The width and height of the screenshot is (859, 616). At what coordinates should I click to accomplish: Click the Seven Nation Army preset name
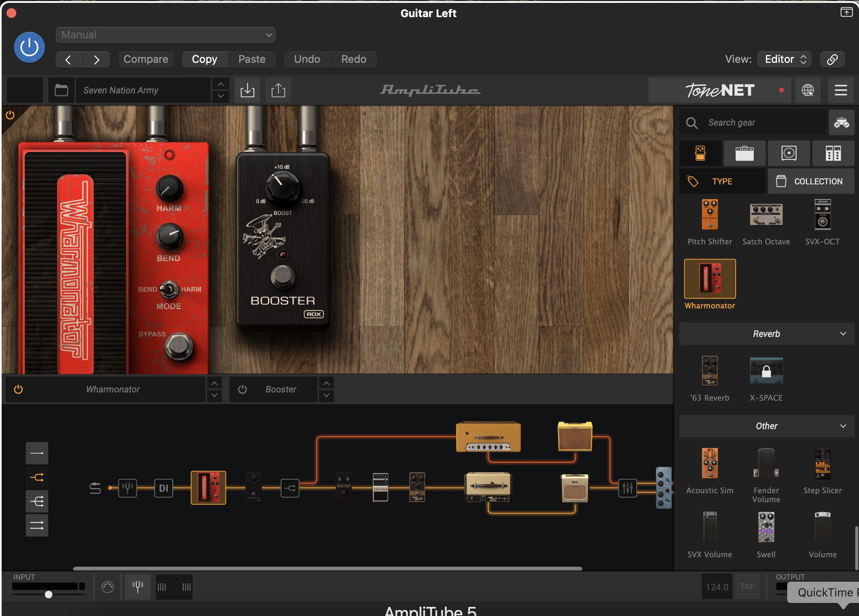coord(143,90)
